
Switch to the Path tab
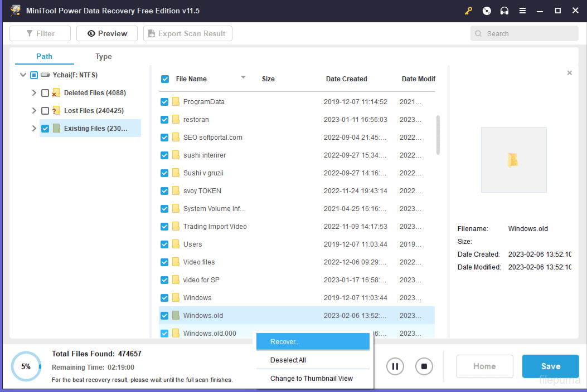coord(44,56)
